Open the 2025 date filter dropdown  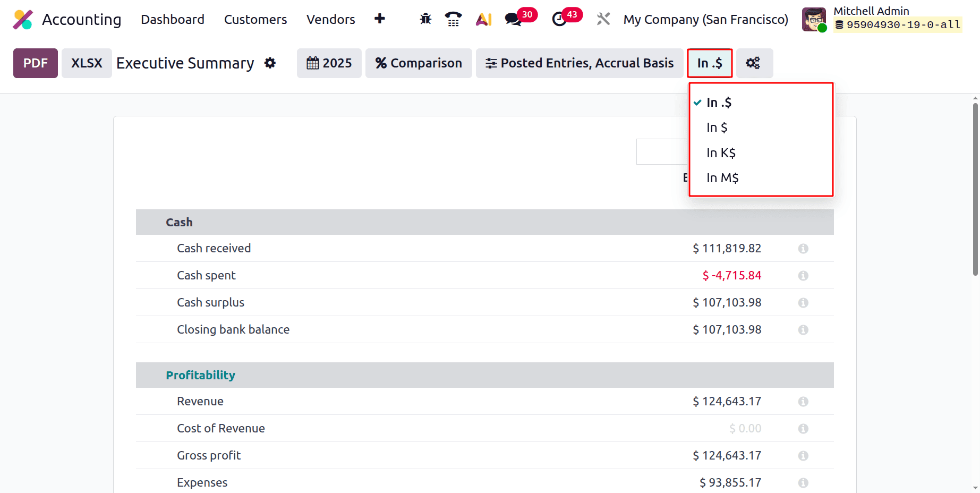[x=329, y=63]
